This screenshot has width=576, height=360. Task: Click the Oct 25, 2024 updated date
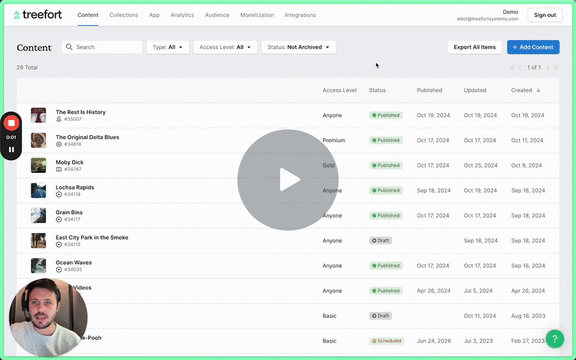(x=480, y=165)
